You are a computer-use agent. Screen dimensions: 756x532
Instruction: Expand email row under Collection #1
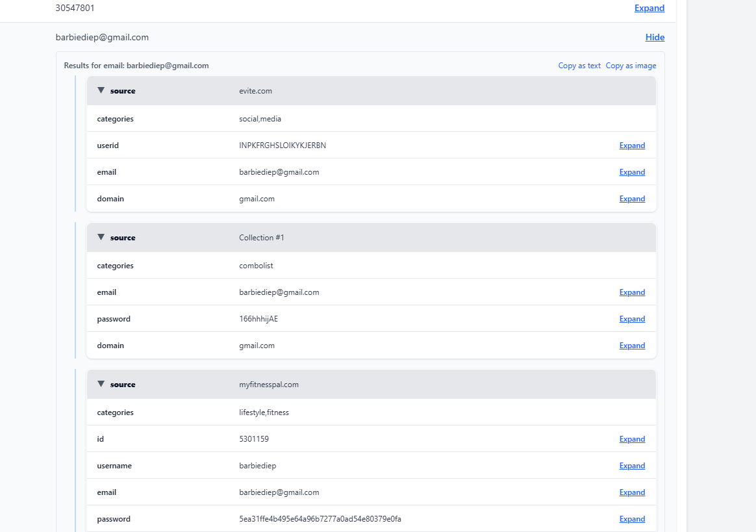coord(632,292)
